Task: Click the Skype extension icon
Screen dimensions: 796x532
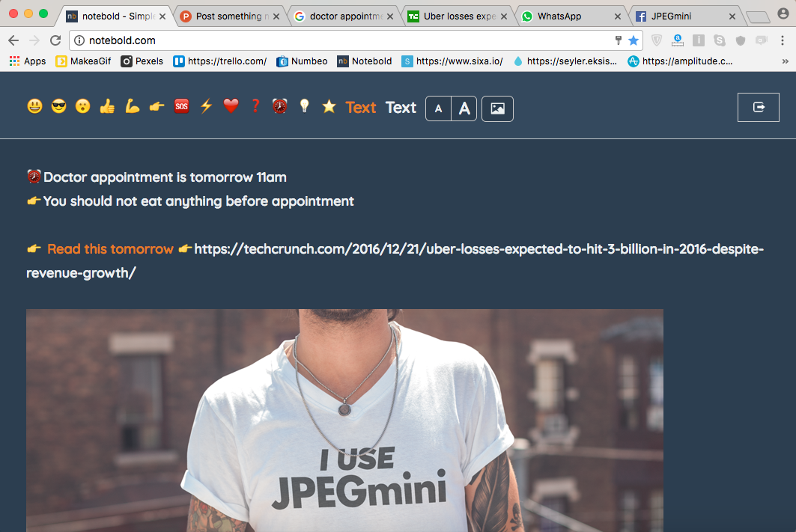Action: pos(720,40)
